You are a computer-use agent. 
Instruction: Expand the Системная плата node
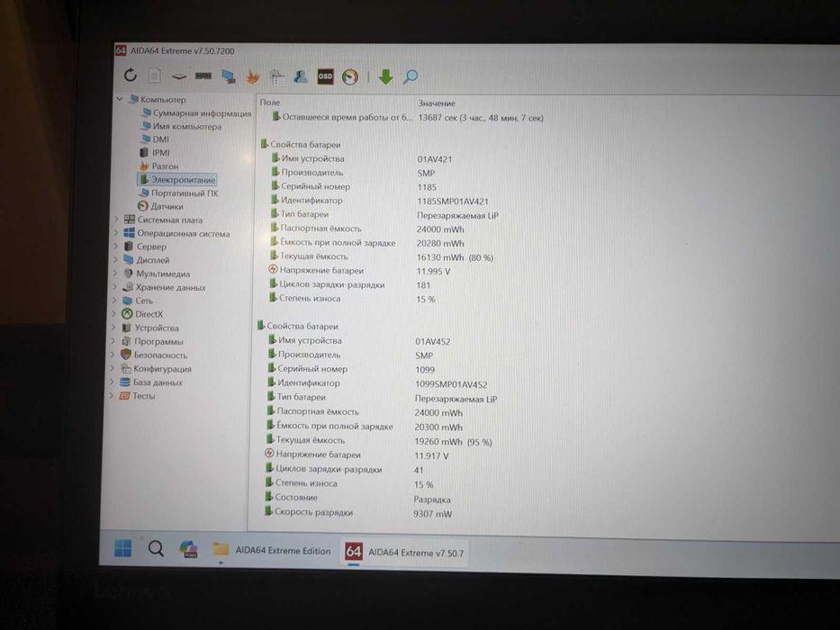(x=117, y=220)
